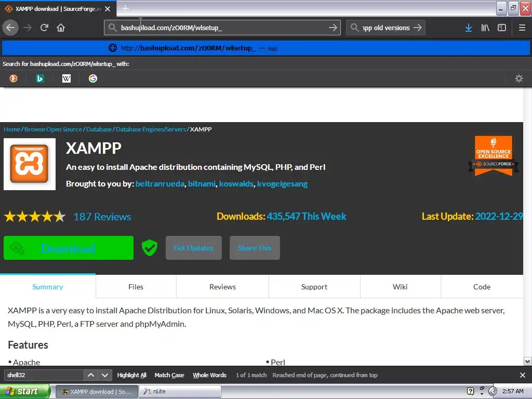Click the 2022-12-29 last update link
Viewport: 532px width, 399px height.
[x=499, y=216]
